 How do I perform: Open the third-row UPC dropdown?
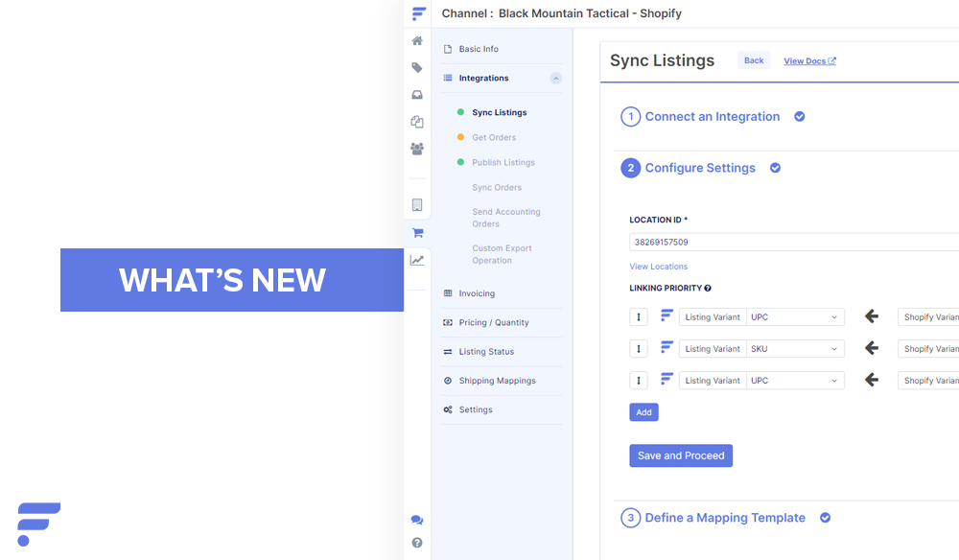tap(795, 381)
